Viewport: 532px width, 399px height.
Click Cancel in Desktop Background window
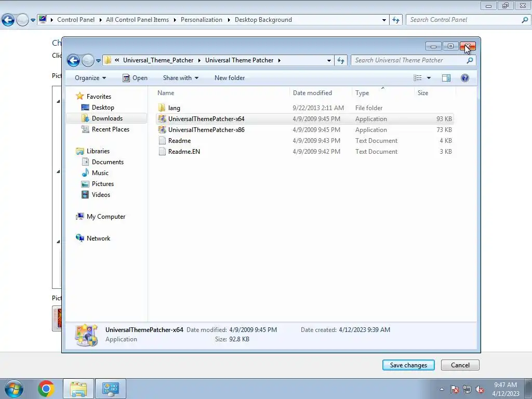[x=460, y=365]
